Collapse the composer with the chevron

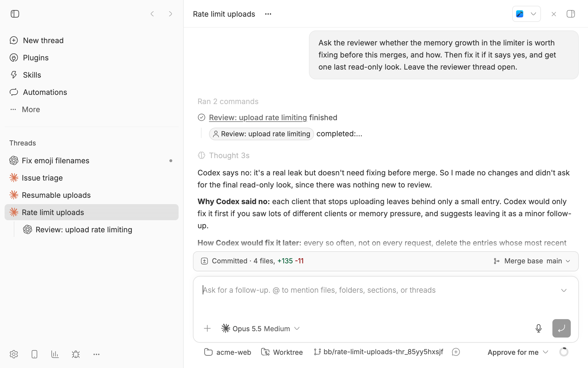pos(564,290)
